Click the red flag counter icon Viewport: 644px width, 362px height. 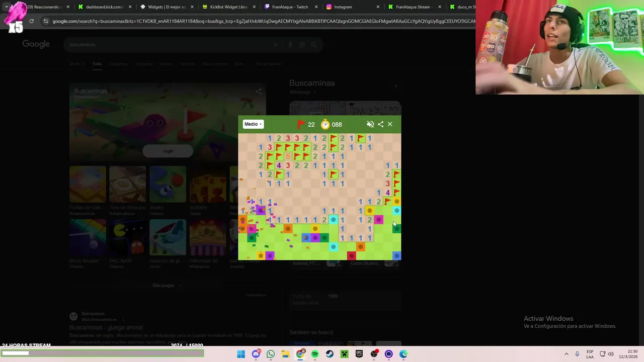(301, 124)
